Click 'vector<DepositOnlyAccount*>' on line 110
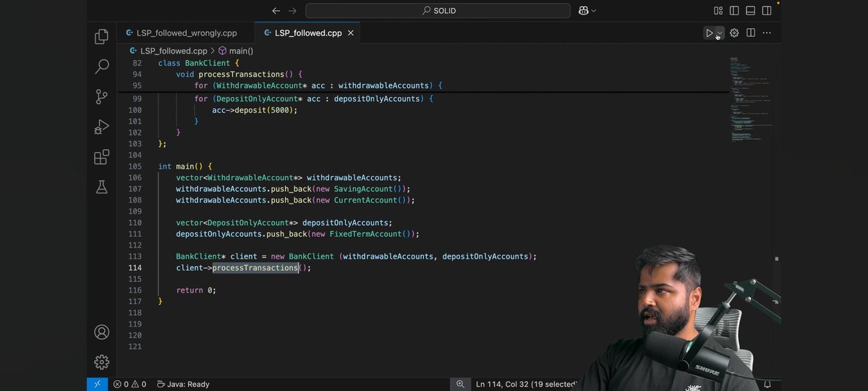 point(237,223)
